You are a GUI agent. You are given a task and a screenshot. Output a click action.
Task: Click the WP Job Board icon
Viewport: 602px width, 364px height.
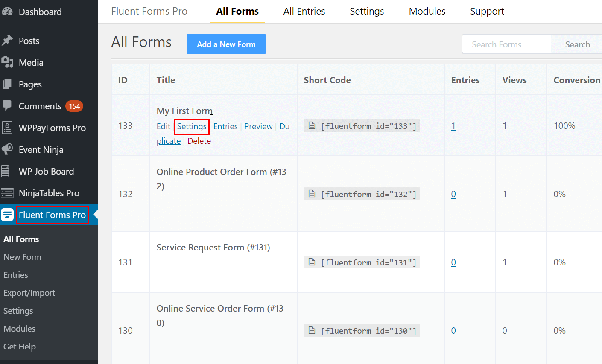coord(8,171)
